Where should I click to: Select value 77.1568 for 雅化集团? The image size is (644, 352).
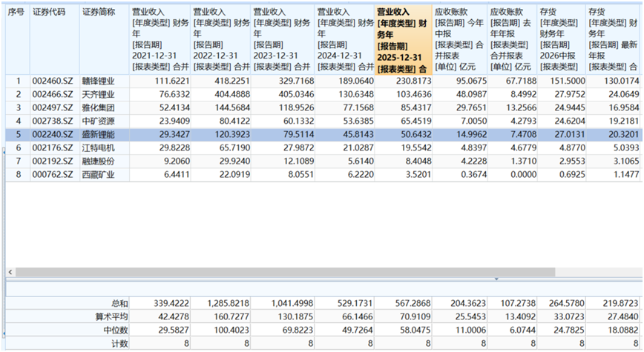tap(344, 108)
